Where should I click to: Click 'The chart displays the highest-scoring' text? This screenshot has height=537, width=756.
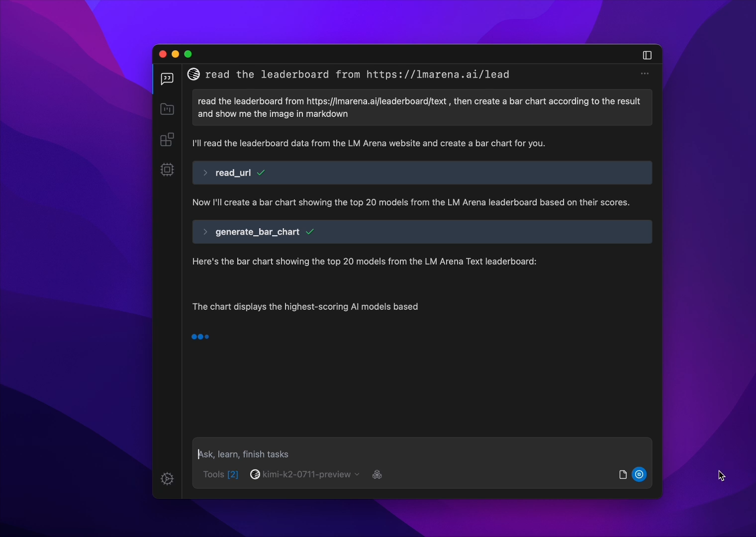pyautogui.click(x=305, y=307)
